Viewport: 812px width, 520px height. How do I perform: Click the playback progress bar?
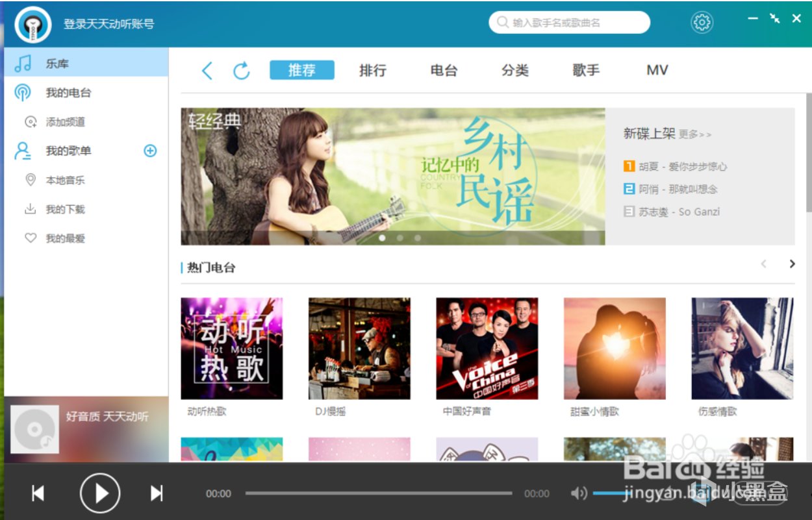pyautogui.click(x=379, y=493)
